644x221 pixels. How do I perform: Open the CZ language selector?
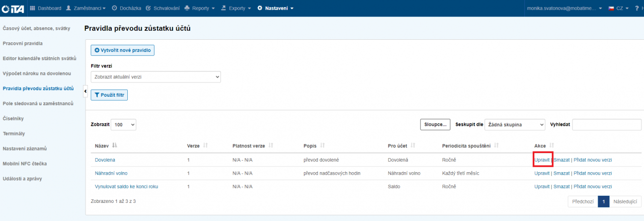point(618,9)
